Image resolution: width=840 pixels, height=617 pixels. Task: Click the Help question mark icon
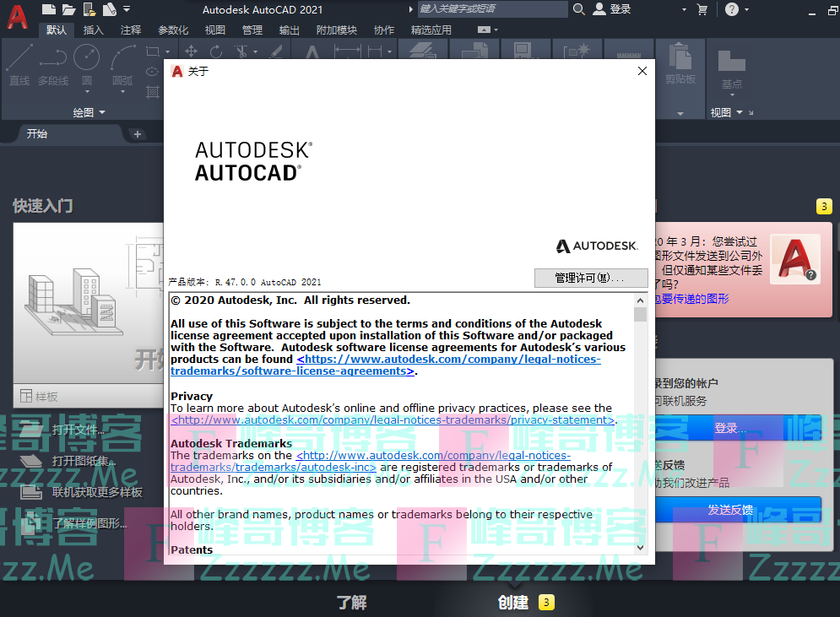[732, 10]
